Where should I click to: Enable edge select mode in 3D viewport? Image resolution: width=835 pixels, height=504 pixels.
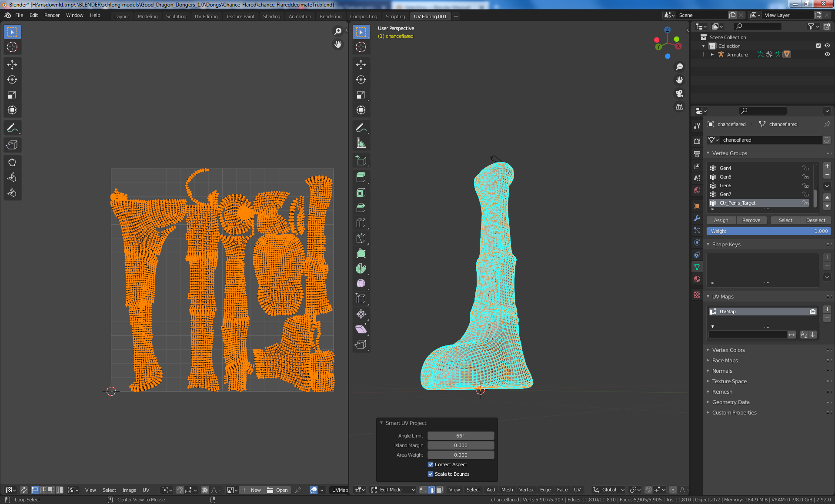coord(431,490)
